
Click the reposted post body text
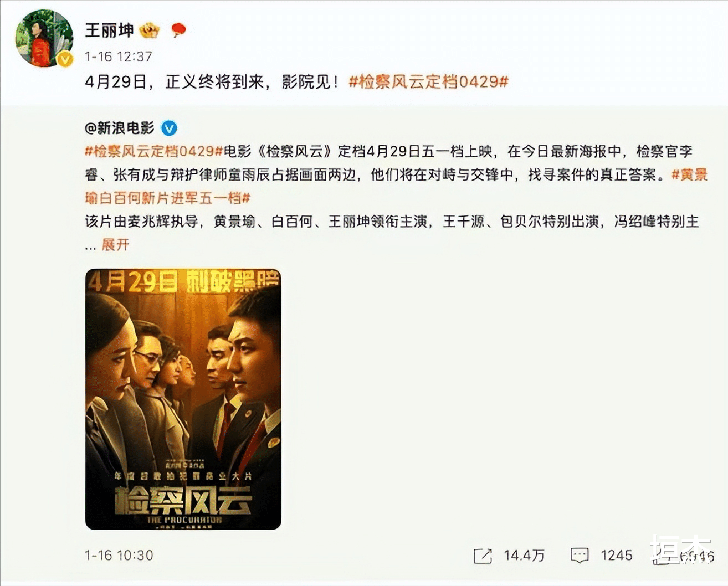(x=396, y=198)
